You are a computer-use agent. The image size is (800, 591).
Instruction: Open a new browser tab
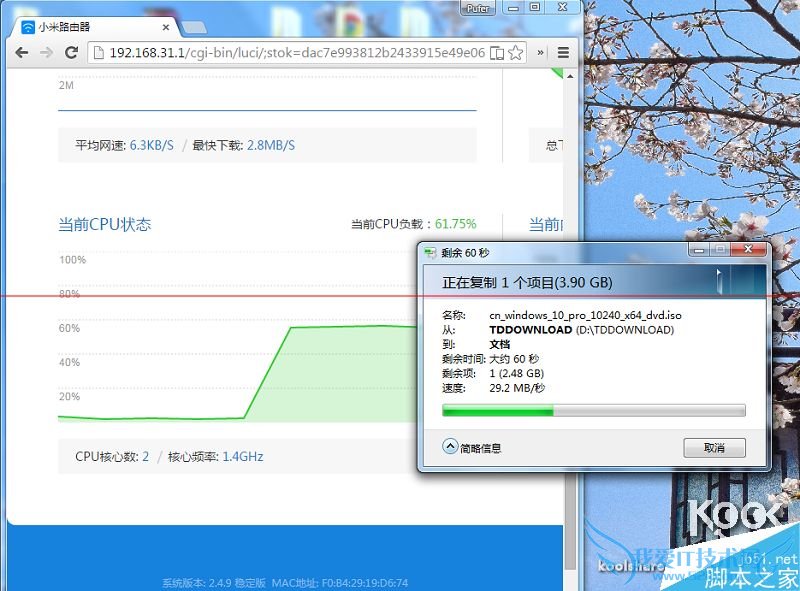(x=194, y=28)
